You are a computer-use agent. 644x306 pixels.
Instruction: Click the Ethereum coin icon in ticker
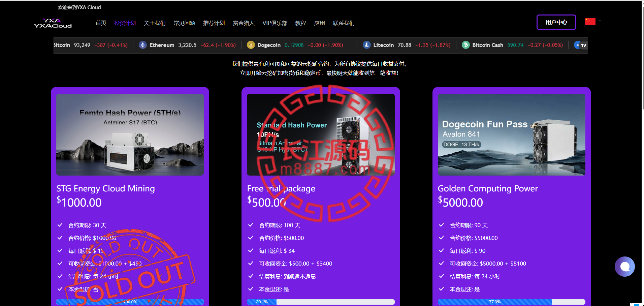tap(143, 45)
